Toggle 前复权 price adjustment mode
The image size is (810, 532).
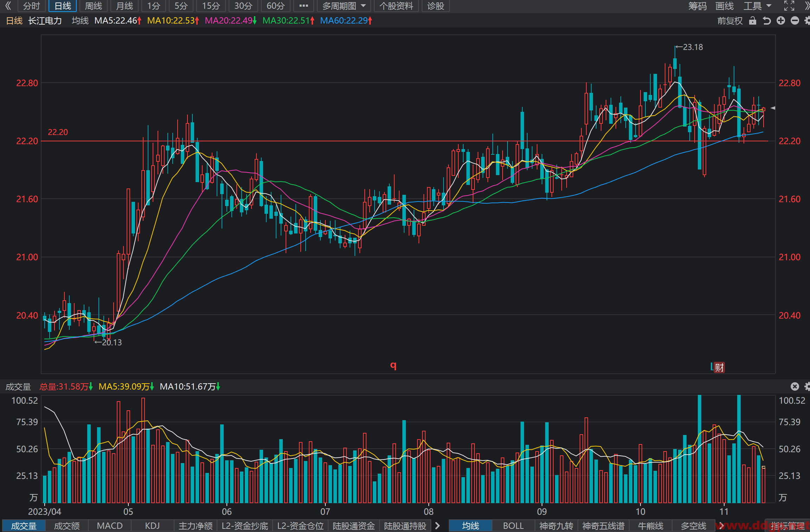[x=730, y=21]
